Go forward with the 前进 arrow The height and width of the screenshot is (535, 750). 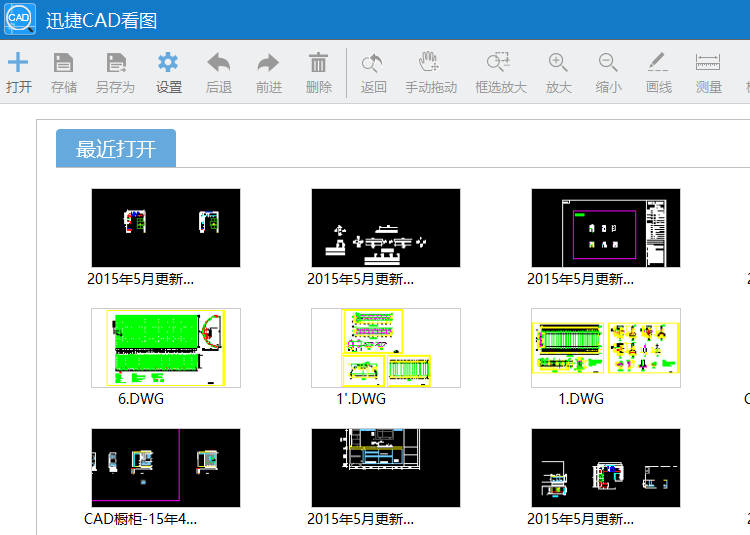coord(268,62)
